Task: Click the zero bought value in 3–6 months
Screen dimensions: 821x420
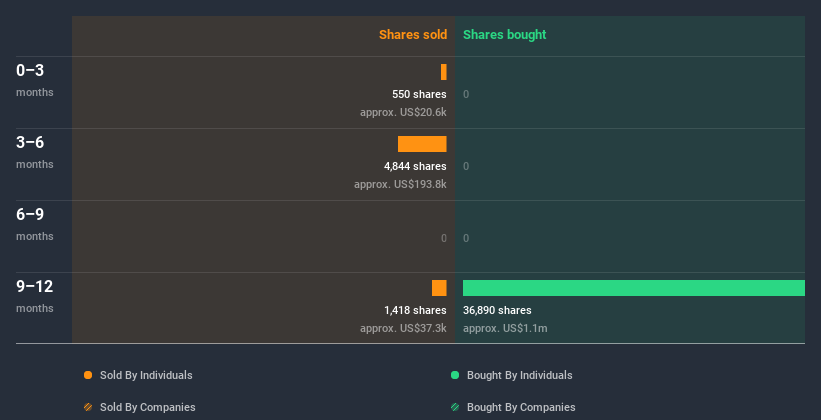Action: pyautogui.click(x=466, y=167)
